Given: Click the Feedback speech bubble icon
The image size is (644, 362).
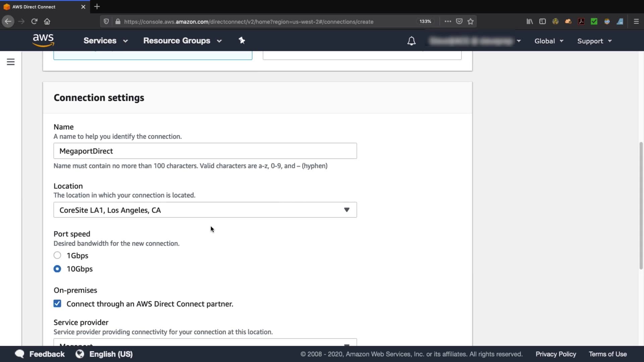Looking at the screenshot, I should [x=20, y=354].
